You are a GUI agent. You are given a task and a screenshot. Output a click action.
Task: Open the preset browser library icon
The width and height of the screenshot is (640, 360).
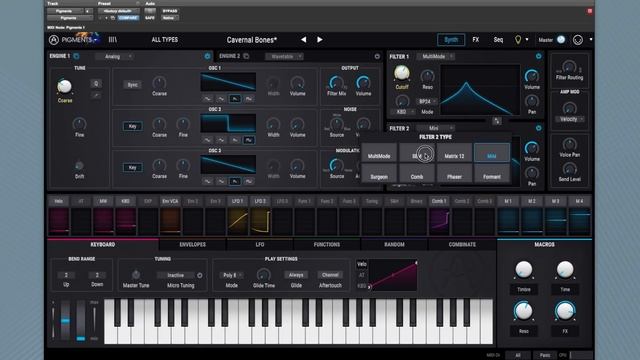click(113, 40)
